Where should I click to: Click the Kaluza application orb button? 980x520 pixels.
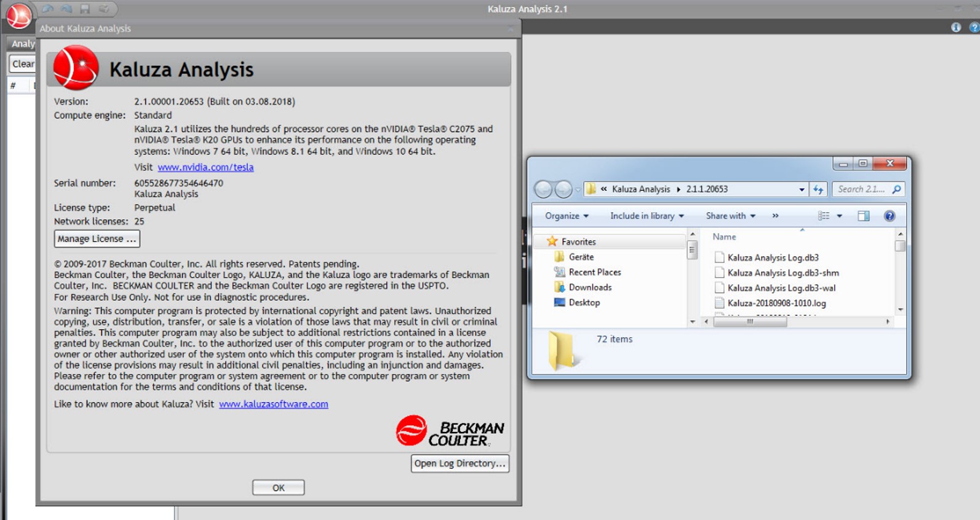coord(18,16)
